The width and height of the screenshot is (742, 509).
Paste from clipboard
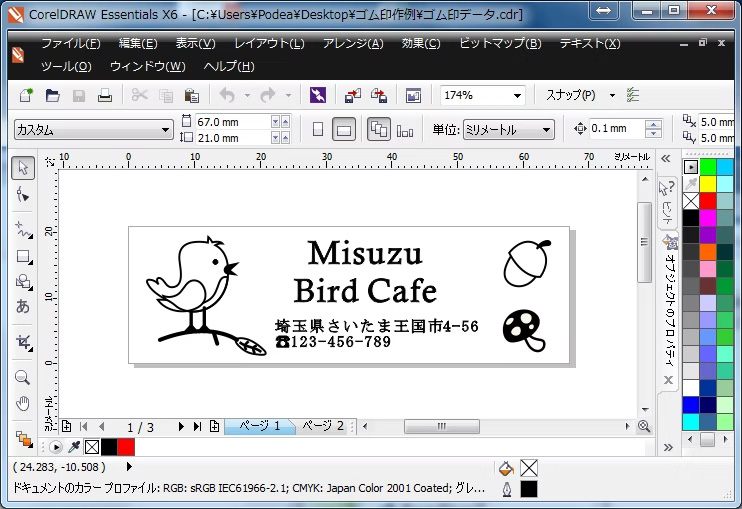(x=192, y=95)
